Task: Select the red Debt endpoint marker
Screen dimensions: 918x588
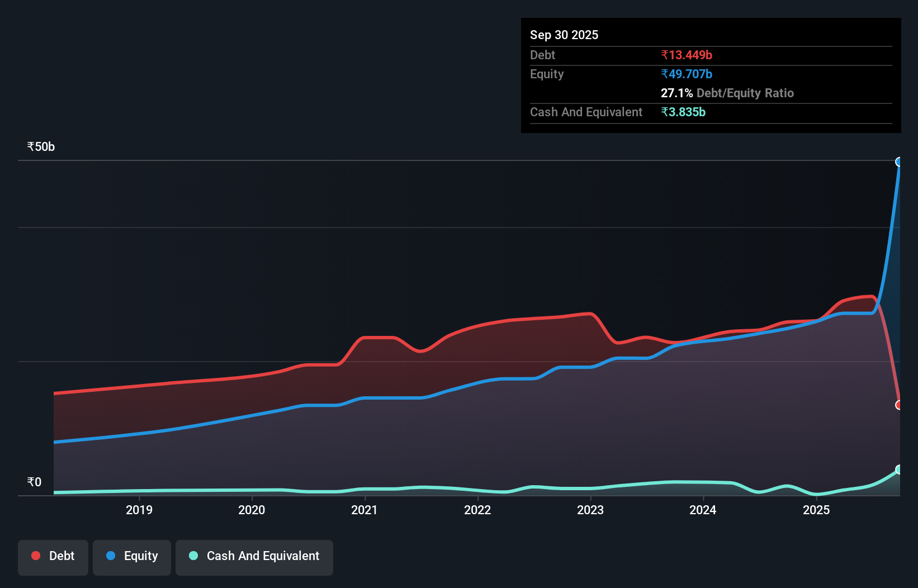Action: pyautogui.click(x=899, y=406)
